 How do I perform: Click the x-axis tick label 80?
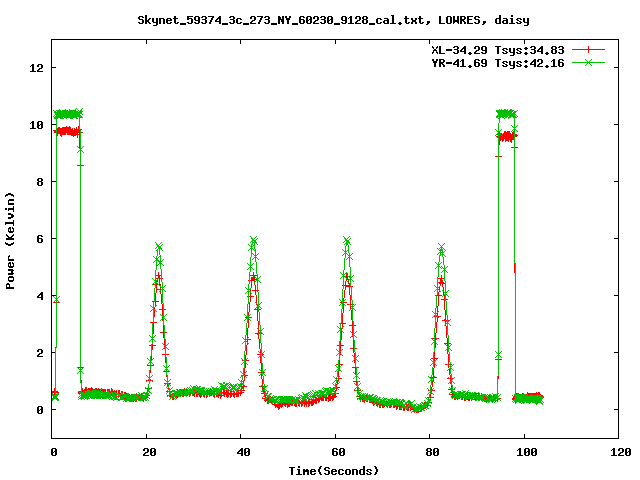432,452
